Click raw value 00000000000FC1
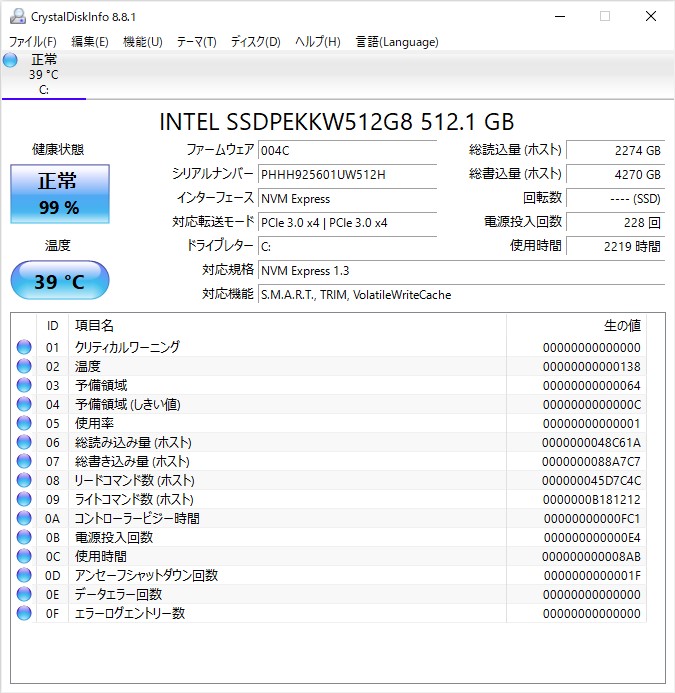The height and width of the screenshot is (693, 675). point(592,518)
